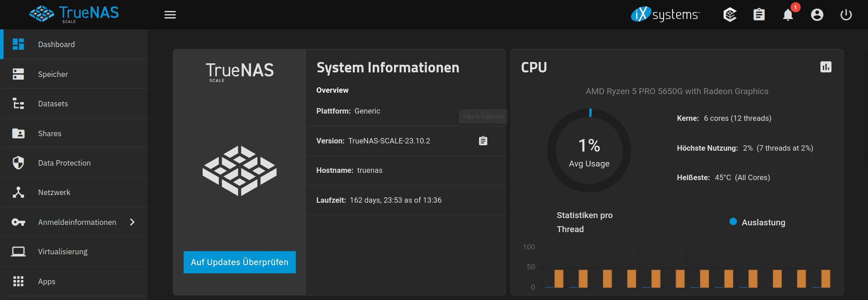This screenshot has width=868, height=300.
Task: Copy the version to clipboard
Action: (x=483, y=141)
